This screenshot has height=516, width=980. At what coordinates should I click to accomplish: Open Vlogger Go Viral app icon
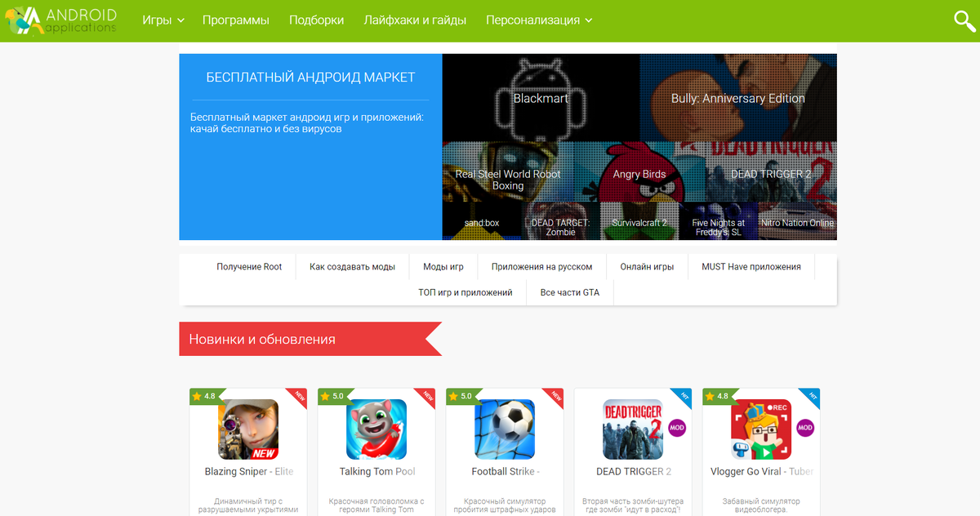click(761, 429)
